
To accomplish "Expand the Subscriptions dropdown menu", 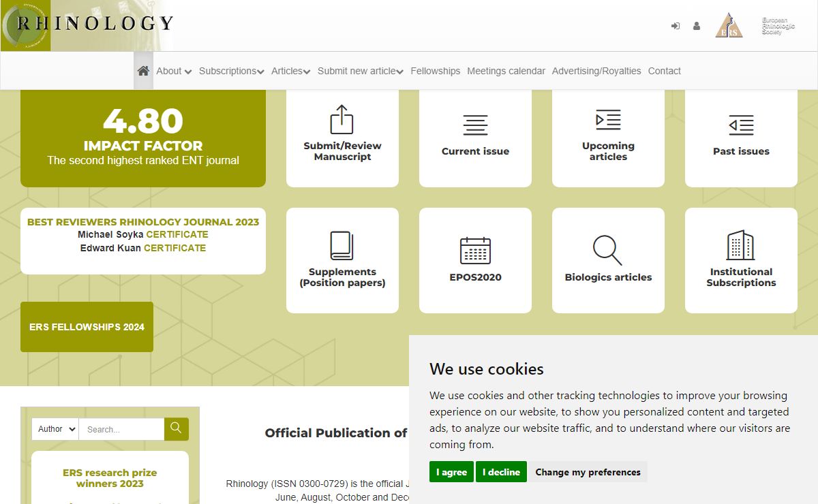I will pos(232,71).
